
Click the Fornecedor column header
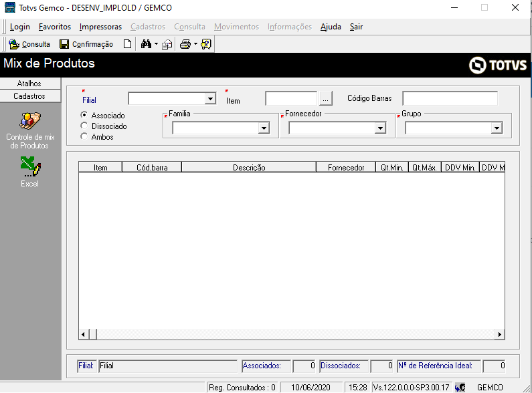(346, 167)
